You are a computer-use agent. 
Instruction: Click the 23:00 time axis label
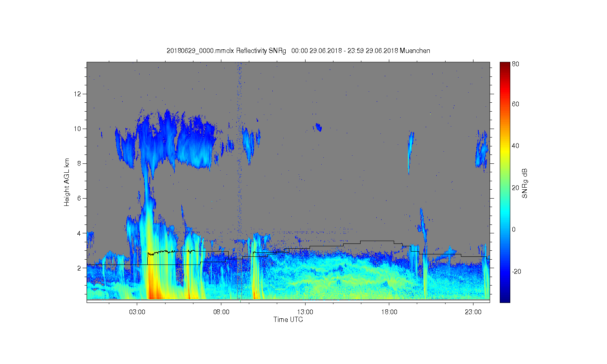click(x=473, y=312)
